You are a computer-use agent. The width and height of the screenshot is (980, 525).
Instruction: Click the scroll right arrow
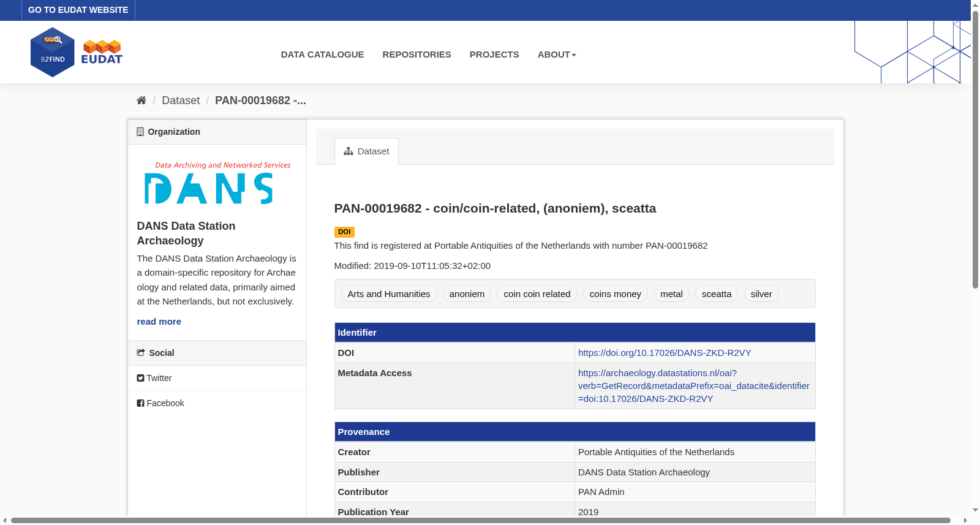click(x=965, y=521)
